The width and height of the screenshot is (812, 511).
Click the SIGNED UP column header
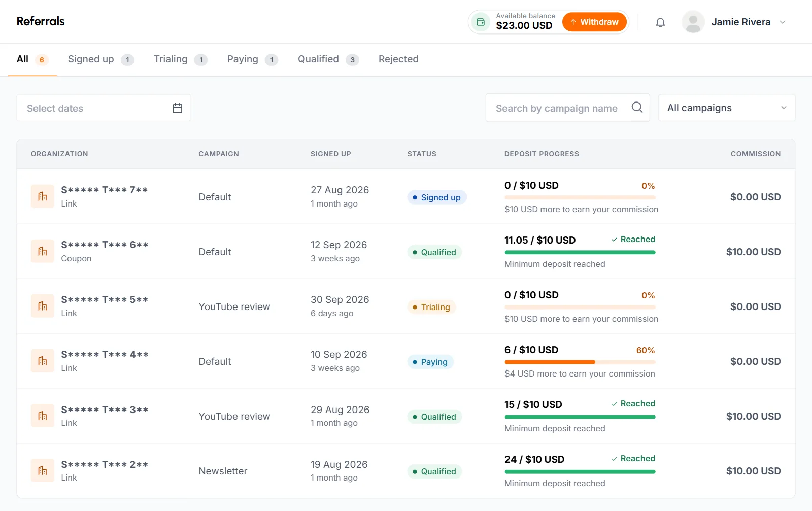coord(331,154)
